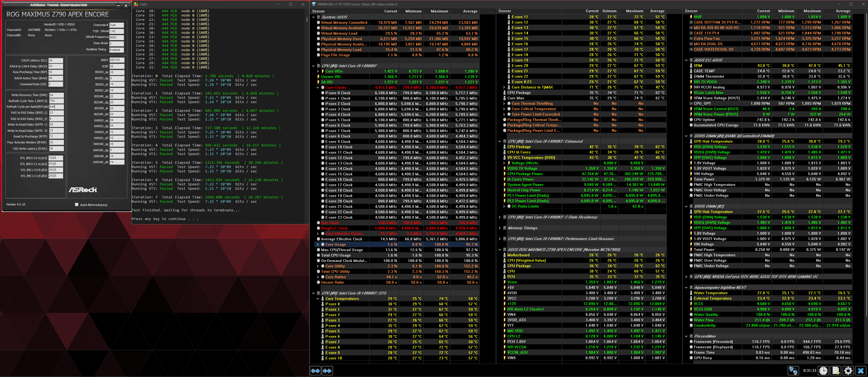Expand the Memory Timings group

(x=500, y=228)
